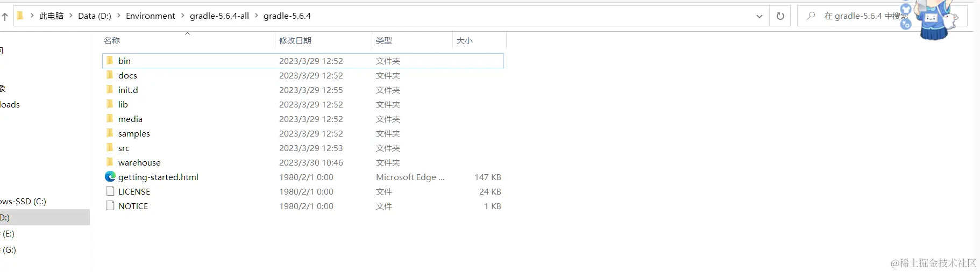This screenshot has height=272, width=980.
Task: Click gradle-5.6.4 breadcrumb segment
Action: point(287,16)
